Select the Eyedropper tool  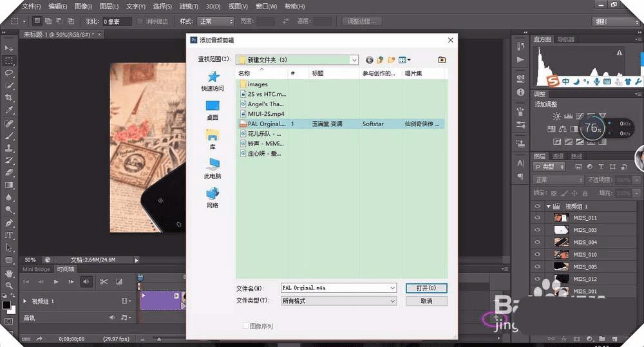coord(9,110)
